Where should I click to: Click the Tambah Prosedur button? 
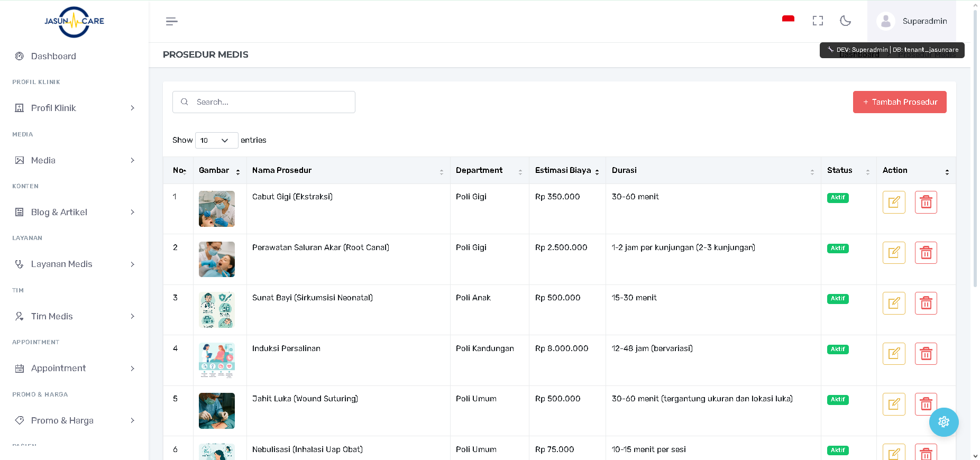[899, 102]
